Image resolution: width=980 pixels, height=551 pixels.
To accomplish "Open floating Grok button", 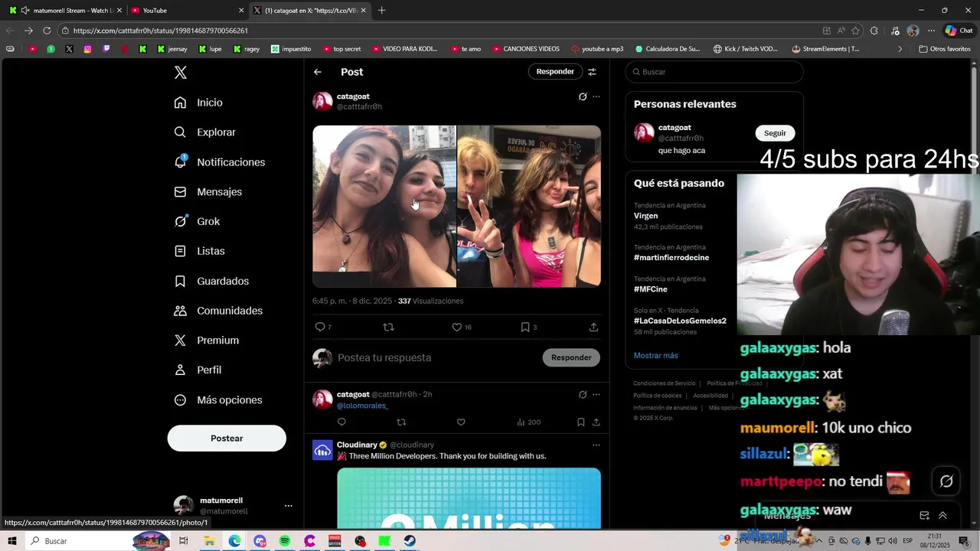I will tap(946, 481).
